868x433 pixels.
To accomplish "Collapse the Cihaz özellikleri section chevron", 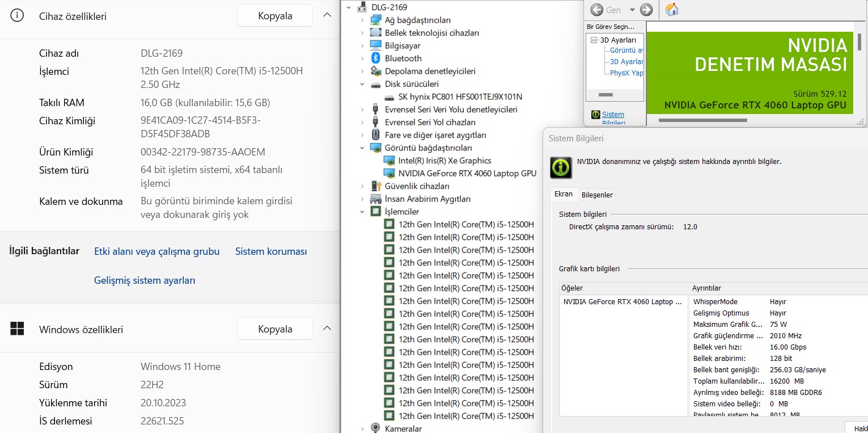I will [x=327, y=15].
